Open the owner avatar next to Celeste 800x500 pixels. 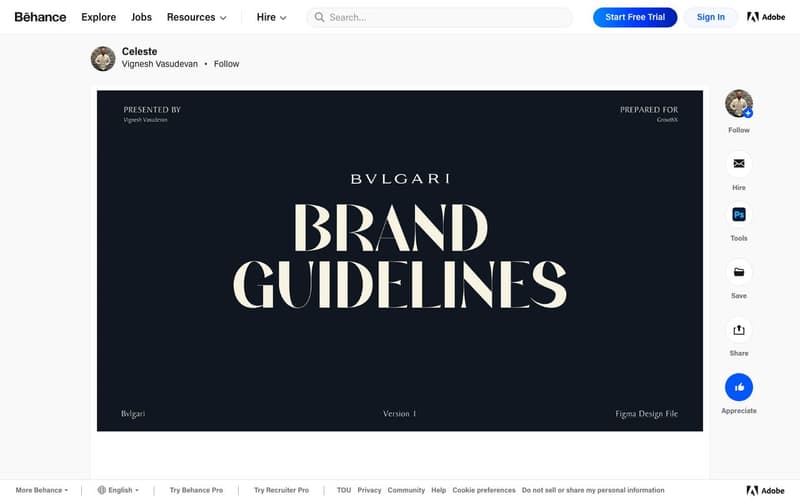[103, 59]
